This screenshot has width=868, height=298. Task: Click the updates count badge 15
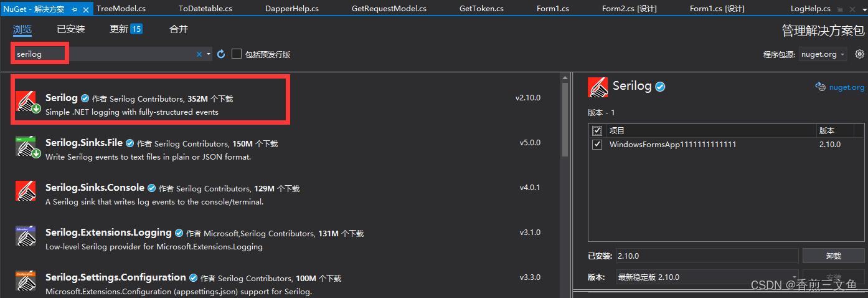click(136, 29)
